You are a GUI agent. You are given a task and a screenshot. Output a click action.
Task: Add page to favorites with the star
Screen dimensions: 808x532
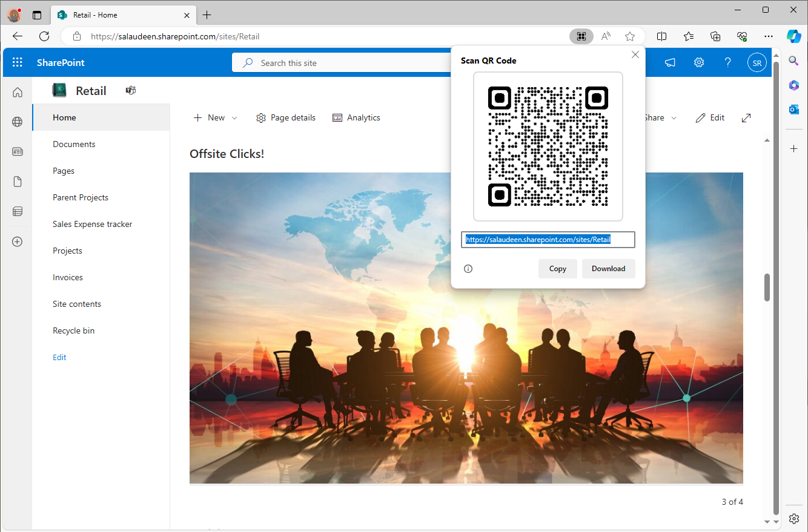(630, 36)
